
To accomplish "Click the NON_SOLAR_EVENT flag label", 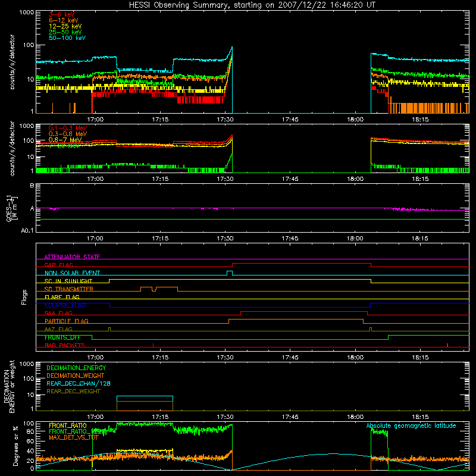I will coord(72,273).
